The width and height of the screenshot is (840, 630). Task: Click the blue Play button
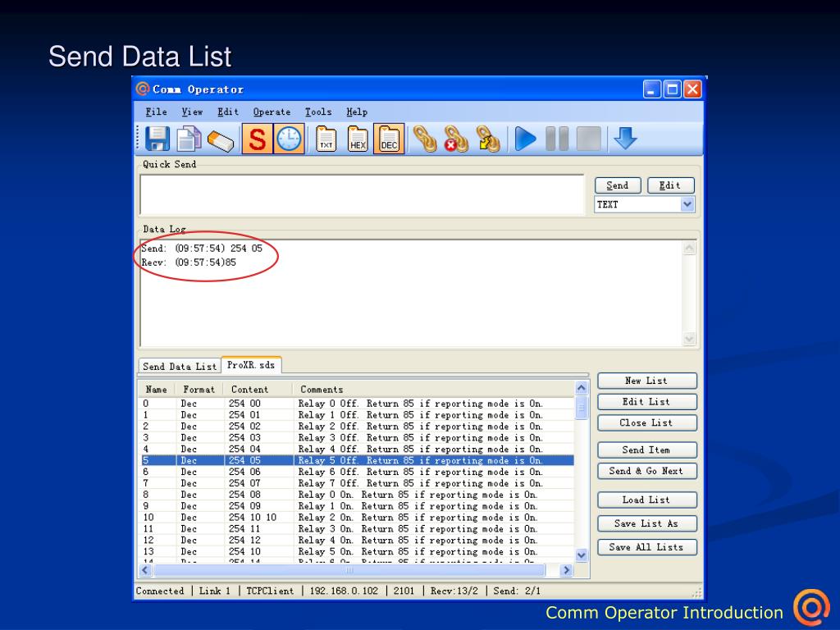click(x=526, y=139)
